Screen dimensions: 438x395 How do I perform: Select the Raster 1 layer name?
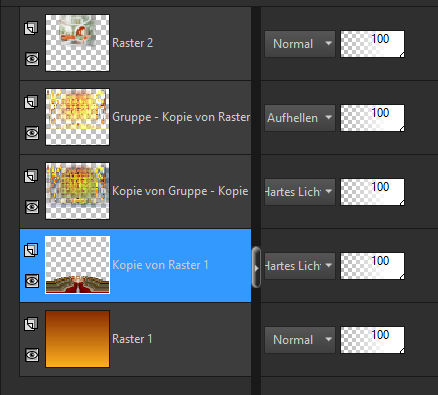point(132,339)
